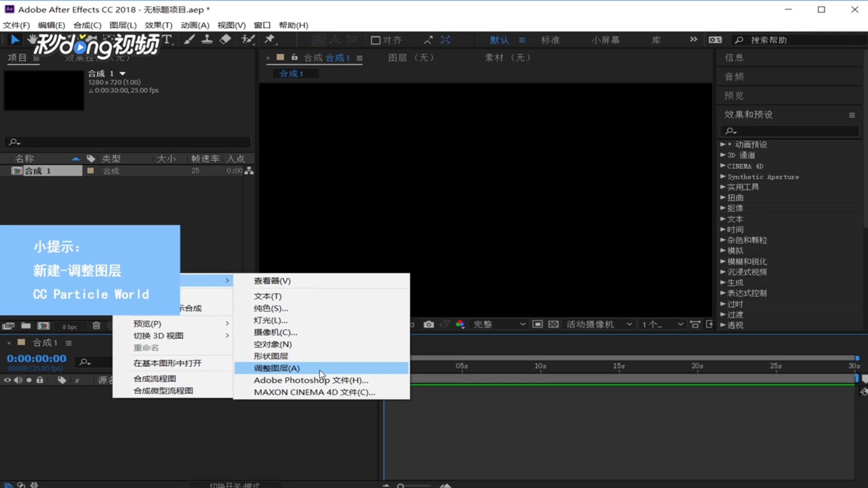Enable the 对齐 snapping checkbox
Image resolution: width=868 pixels, height=488 pixels.
(375, 40)
